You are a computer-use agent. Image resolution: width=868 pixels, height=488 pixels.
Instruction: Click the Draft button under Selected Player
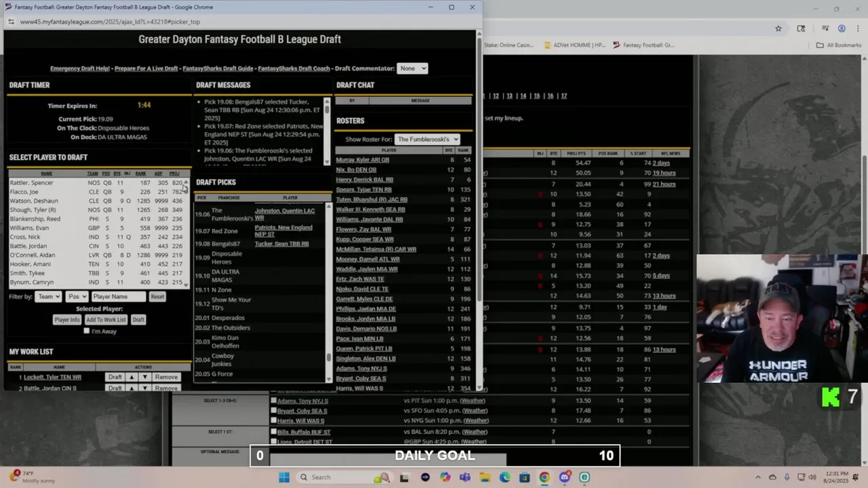138,319
